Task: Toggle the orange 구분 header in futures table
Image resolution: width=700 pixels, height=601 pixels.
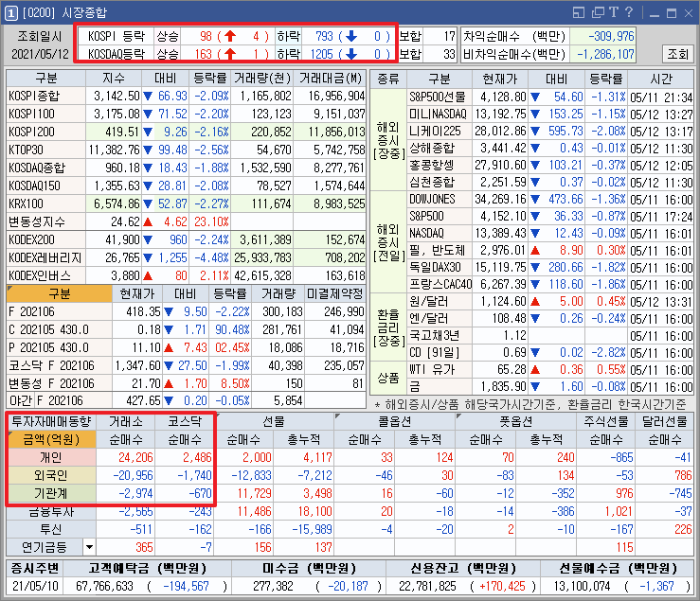Action: pyautogui.click(x=60, y=293)
